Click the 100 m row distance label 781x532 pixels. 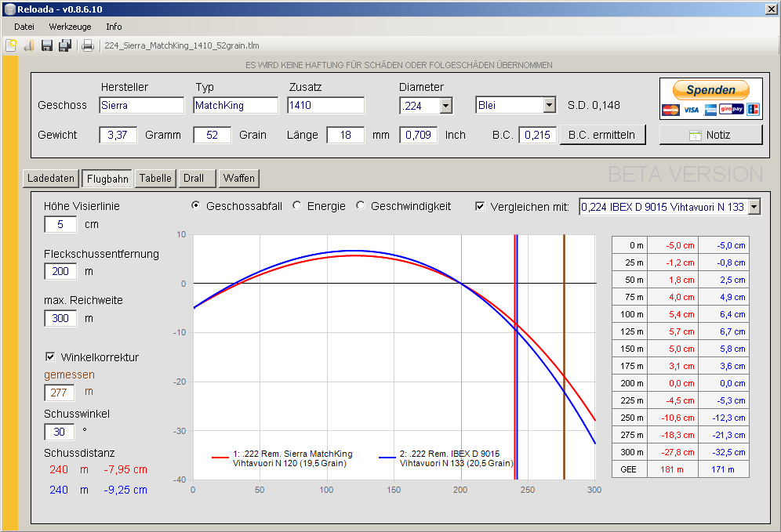tap(631, 314)
